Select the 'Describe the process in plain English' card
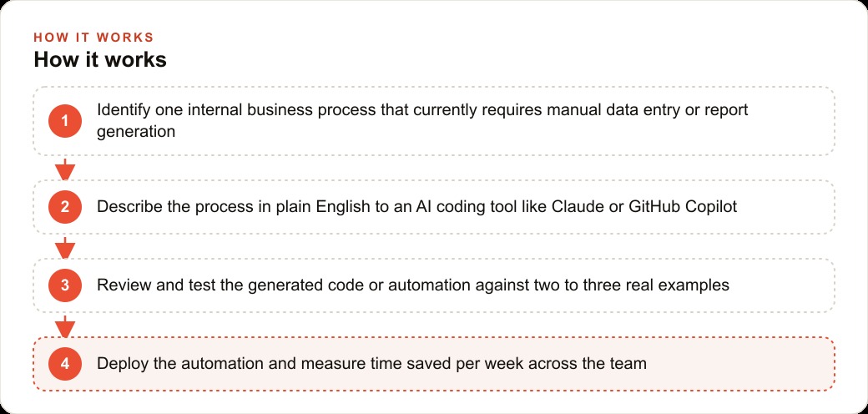The height and width of the screenshot is (414, 868). coord(434,207)
